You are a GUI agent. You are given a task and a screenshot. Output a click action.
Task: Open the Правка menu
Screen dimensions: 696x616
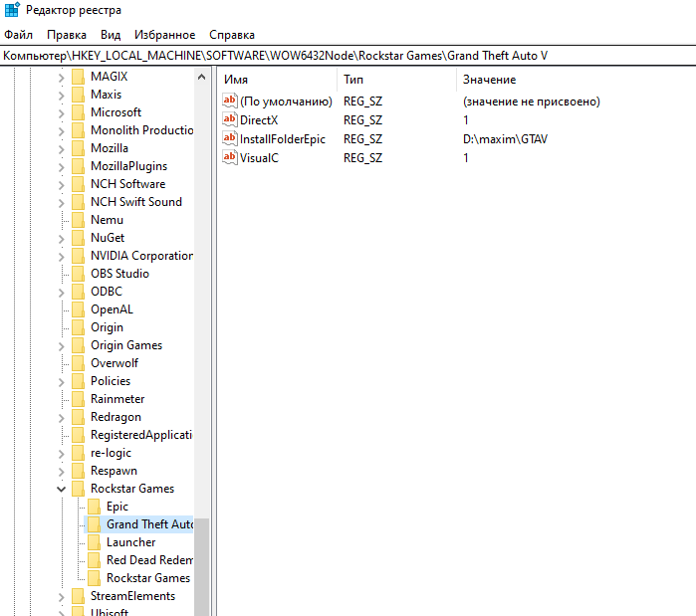[67, 35]
